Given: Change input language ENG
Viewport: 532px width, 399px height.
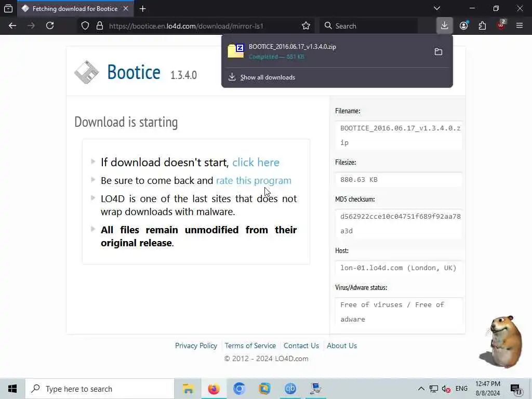Looking at the screenshot, I should (x=461, y=389).
